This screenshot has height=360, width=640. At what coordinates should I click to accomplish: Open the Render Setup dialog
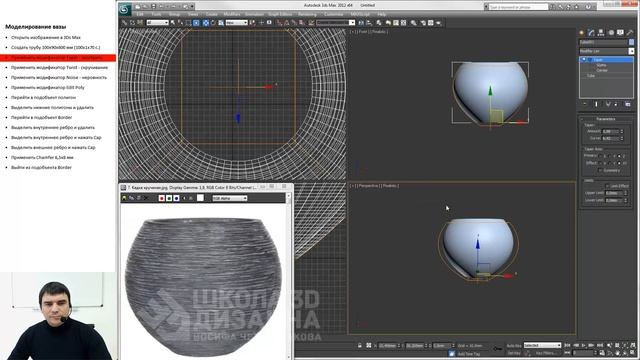point(422,23)
